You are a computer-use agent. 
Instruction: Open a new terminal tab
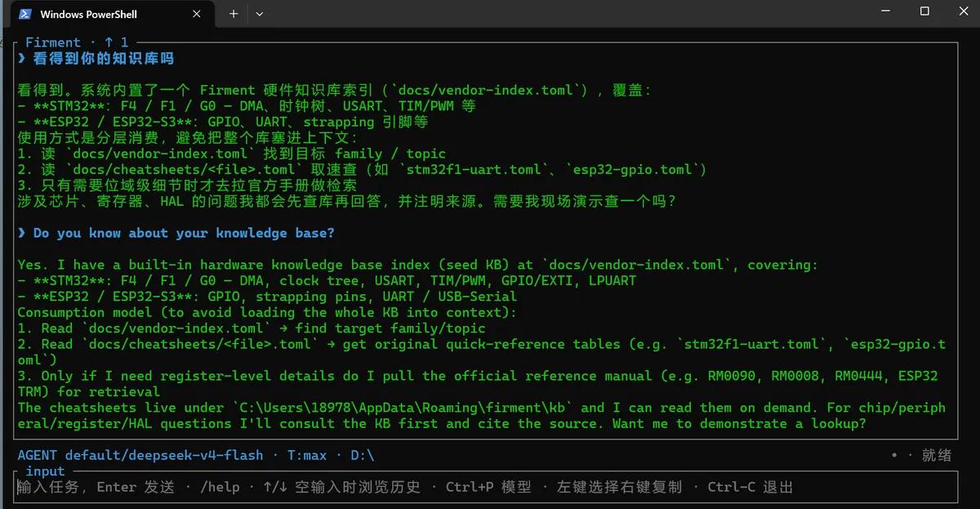click(234, 14)
